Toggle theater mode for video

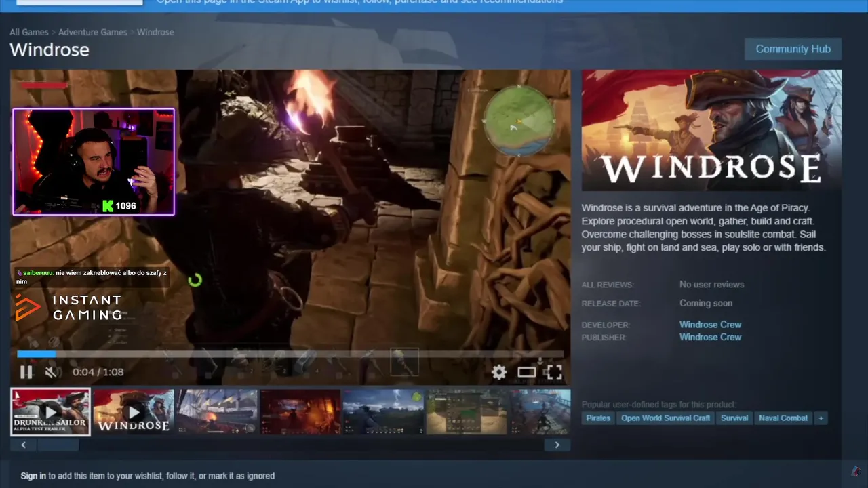(x=527, y=372)
